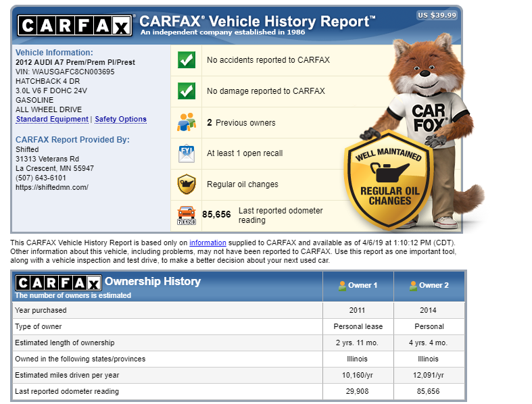This screenshot has width=532, height=404.
Task: Click Last reported odometer reading table row label
Action: click(67, 391)
